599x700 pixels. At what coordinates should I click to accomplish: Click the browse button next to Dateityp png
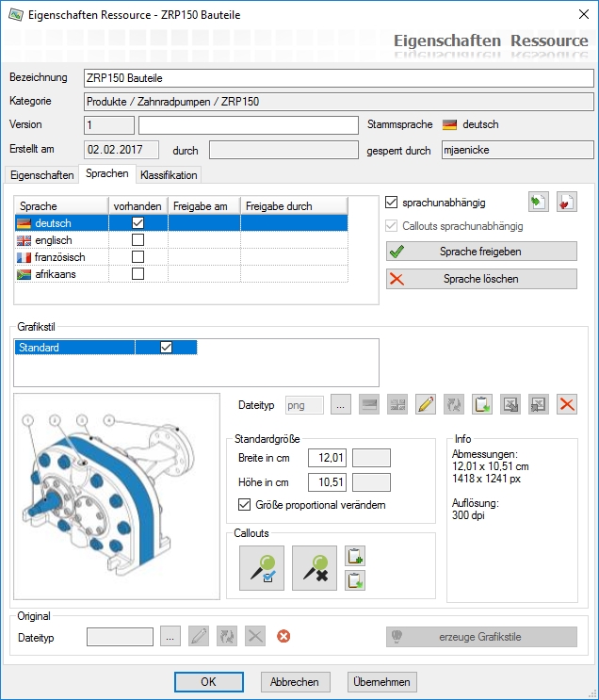point(341,404)
